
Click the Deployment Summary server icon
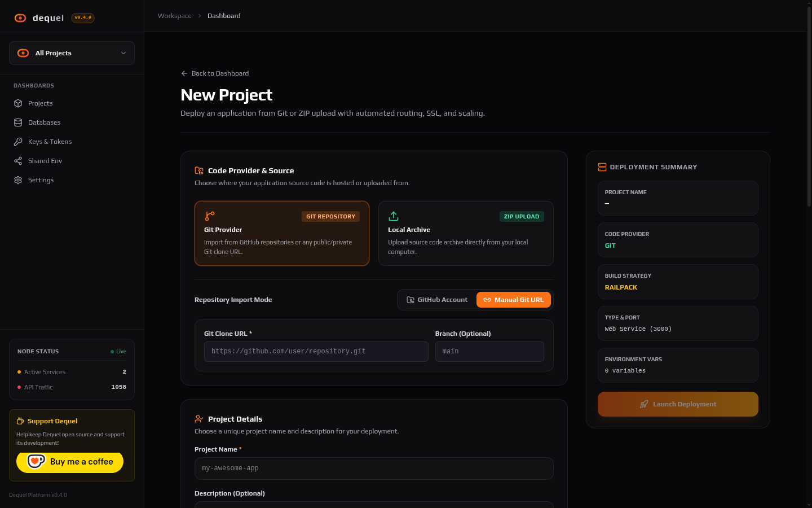point(602,167)
